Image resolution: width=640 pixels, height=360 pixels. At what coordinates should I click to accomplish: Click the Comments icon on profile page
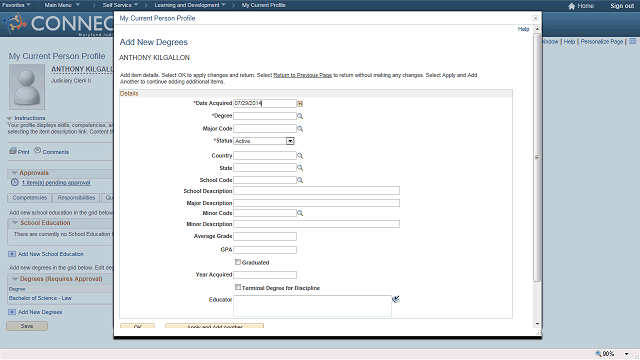pos(38,151)
